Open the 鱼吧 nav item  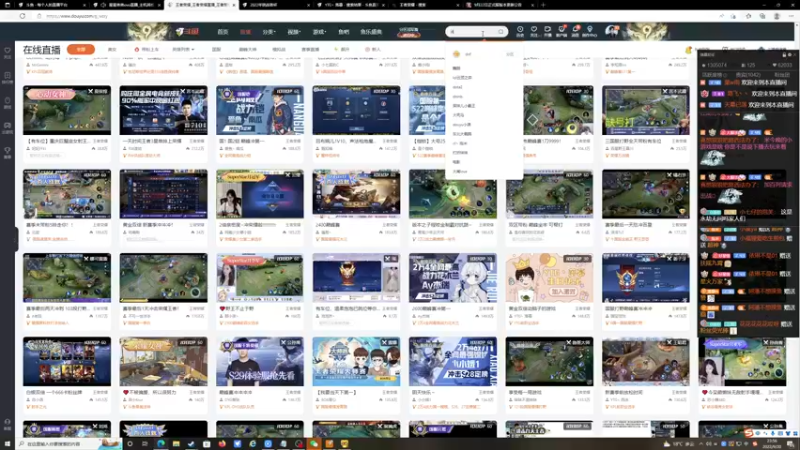pos(343,32)
